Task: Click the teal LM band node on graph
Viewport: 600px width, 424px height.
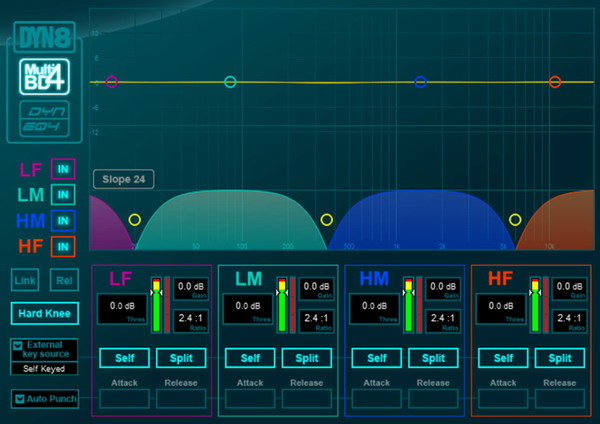Action: [231, 82]
